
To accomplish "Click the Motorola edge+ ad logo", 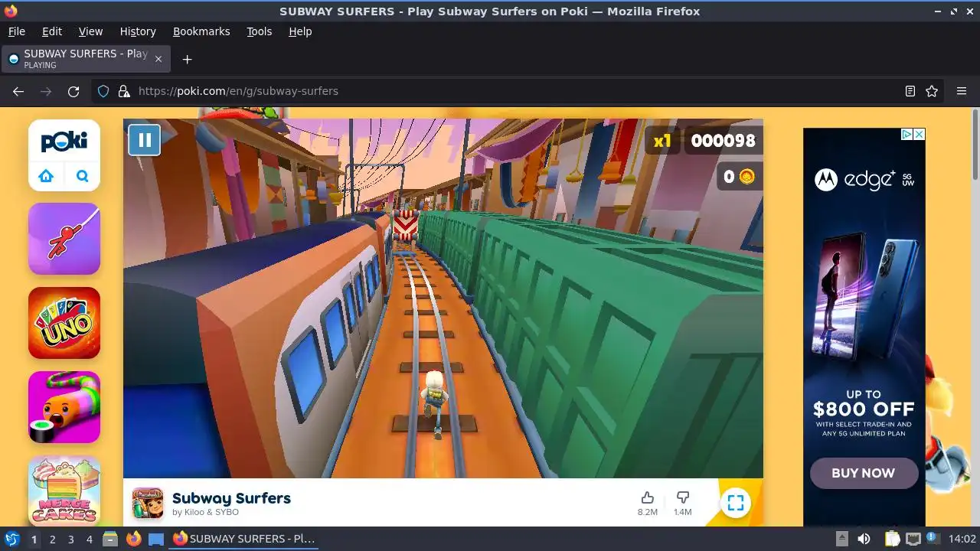I will pyautogui.click(x=864, y=180).
